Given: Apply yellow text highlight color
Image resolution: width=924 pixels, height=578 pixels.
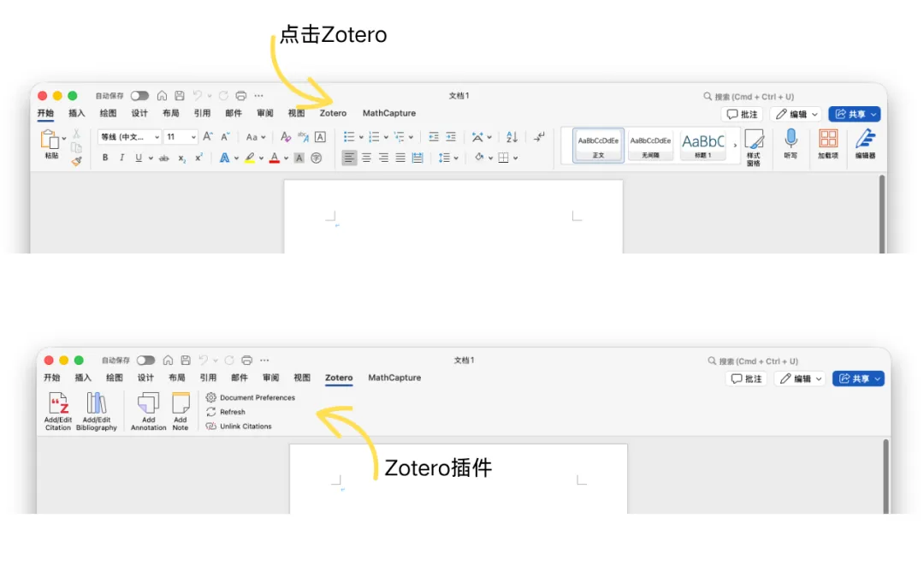Looking at the screenshot, I should pyautogui.click(x=250, y=158).
